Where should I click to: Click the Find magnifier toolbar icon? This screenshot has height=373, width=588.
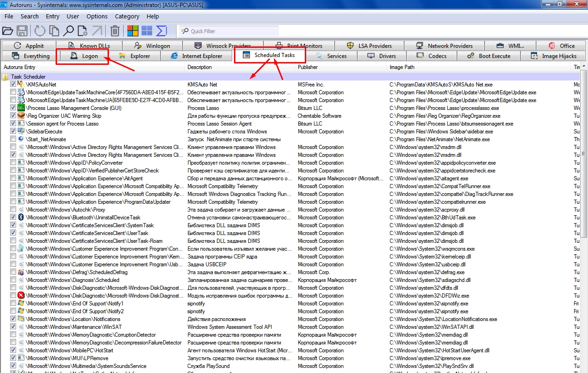(x=69, y=31)
